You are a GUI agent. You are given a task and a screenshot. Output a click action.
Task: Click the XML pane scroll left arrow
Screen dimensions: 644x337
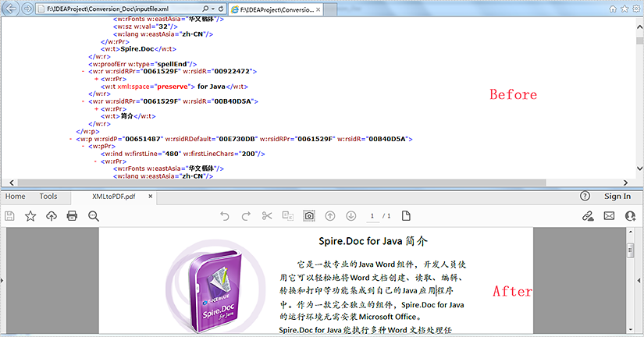12,183
